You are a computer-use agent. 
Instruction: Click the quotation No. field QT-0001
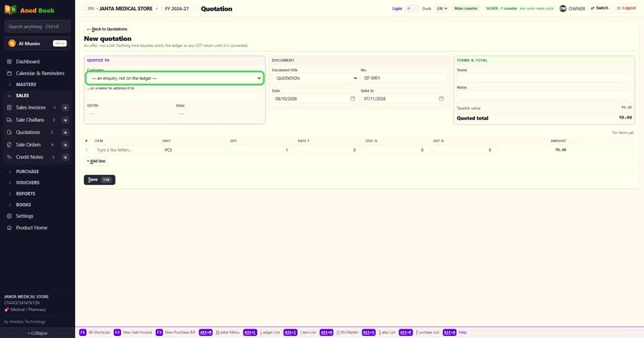tap(403, 78)
